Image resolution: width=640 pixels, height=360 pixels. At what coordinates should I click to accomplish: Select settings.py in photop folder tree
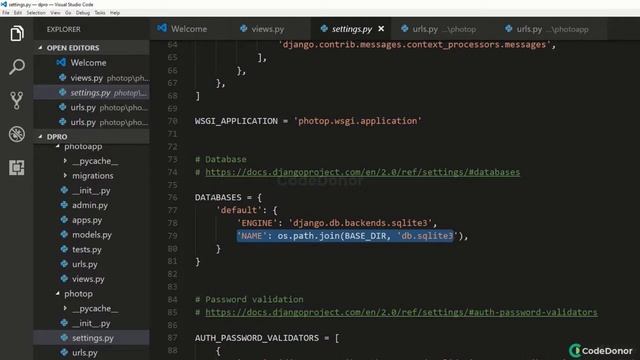[91, 338]
